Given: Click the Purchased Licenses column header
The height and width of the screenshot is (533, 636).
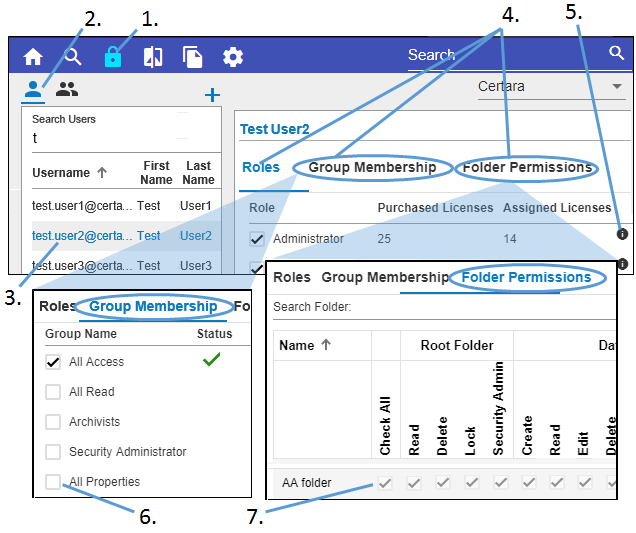Looking at the screenshot, I should (435, 208).
